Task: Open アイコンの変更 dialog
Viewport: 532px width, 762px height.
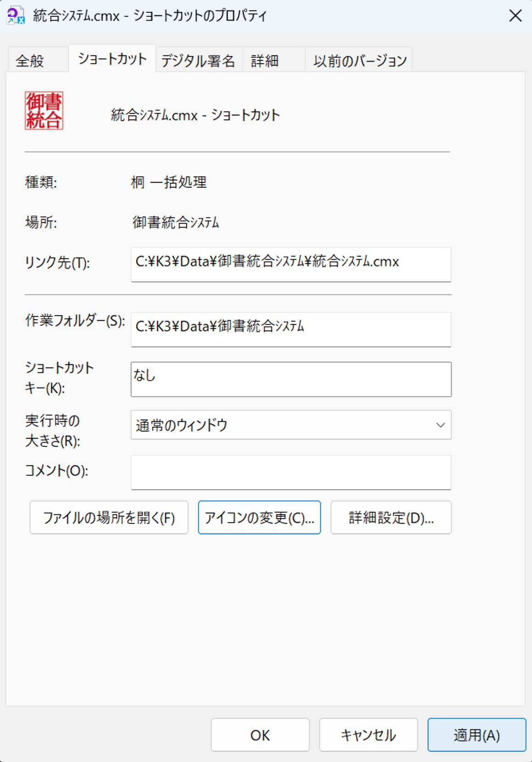Action: pos(259,518)
